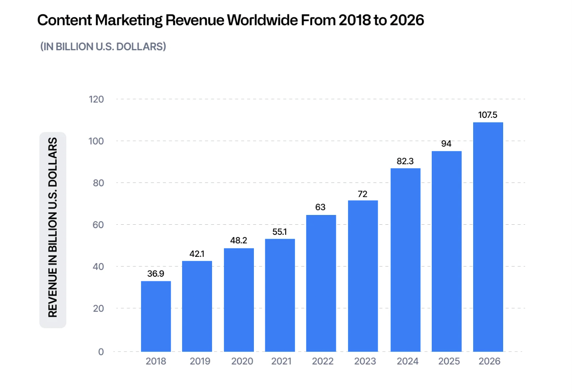Select the x-axis label "2020"
Viewport: 572px width, 392px height.
[x=242, y=361]
